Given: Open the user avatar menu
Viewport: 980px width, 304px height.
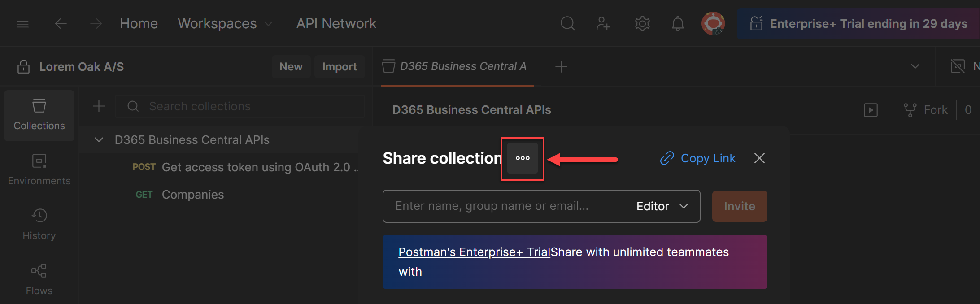Looking at the screenshot, I should coord(713,23).
